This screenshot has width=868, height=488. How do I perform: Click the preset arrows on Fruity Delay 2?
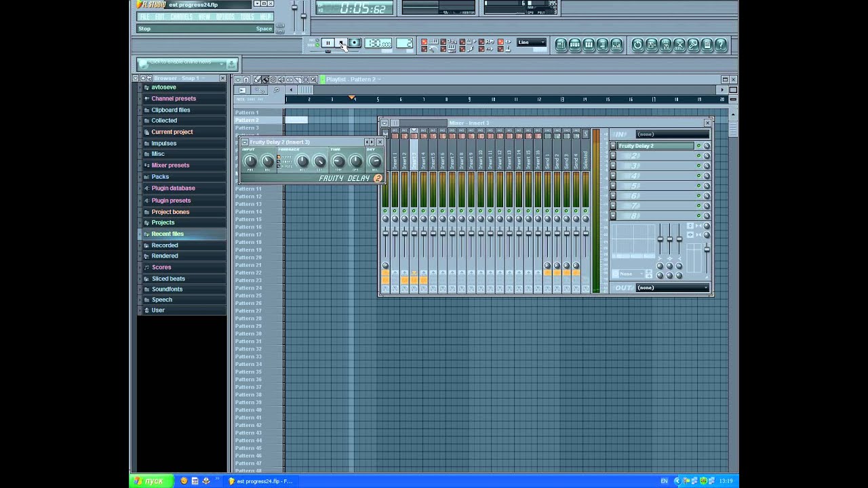coord(369,142)
